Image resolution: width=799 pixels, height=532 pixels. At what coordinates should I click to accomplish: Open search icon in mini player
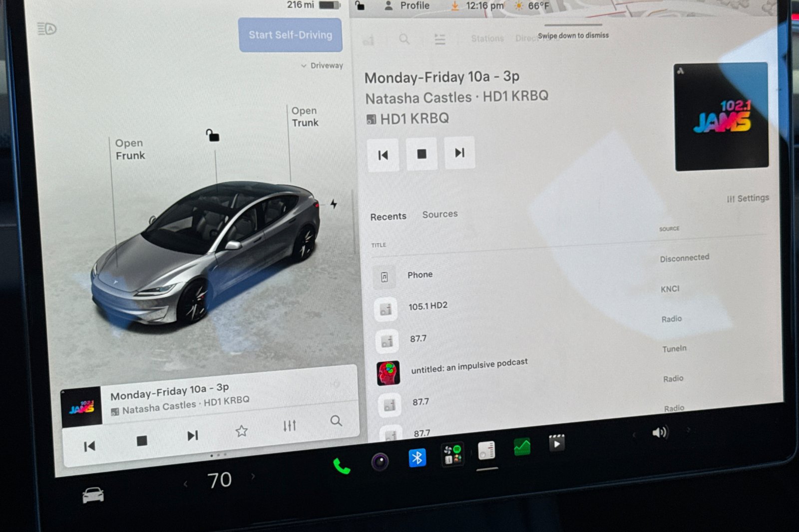pos(336,421)
